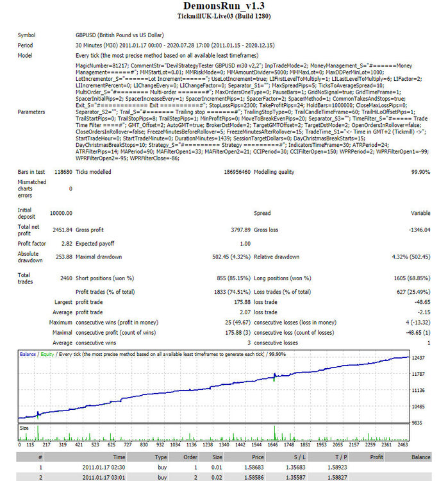Click the 12437 axis label on chart
448x481 pixels.
point(419,358)
